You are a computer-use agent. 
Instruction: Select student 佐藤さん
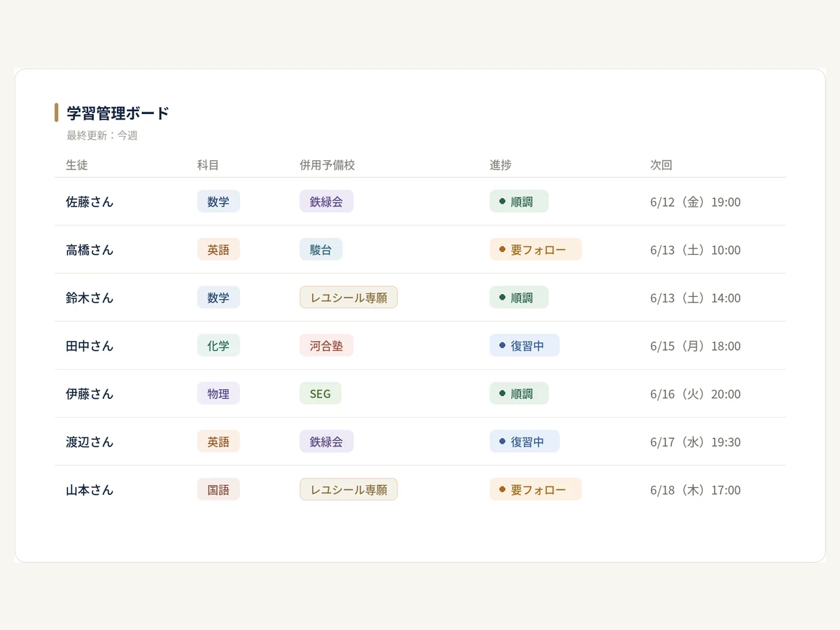(x=90, y=202)
